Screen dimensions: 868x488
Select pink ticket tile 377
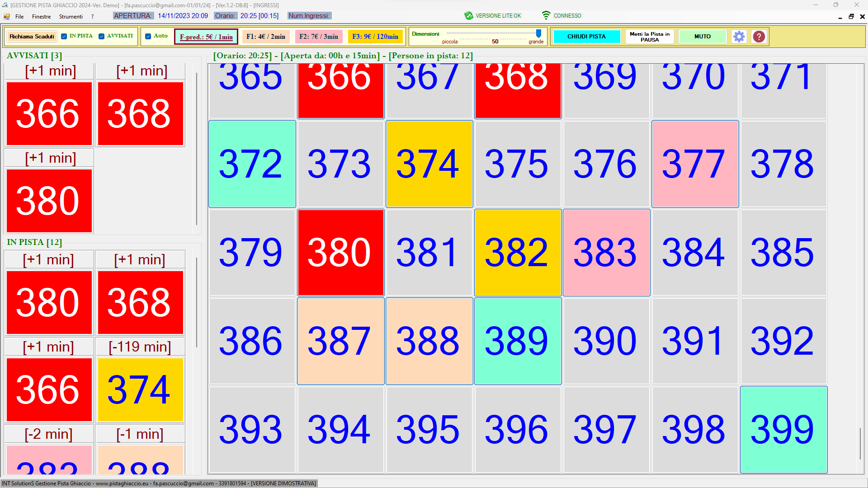click(x=695, y=164)
